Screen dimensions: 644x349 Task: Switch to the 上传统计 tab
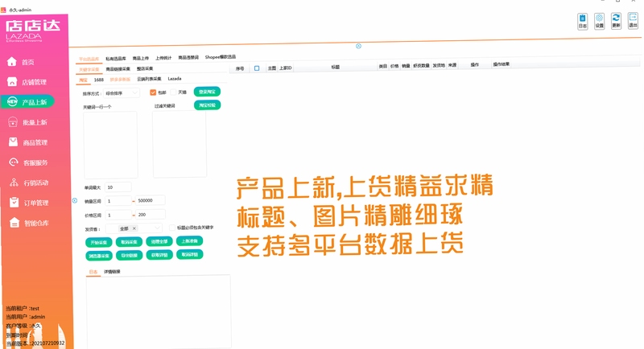coord(163,58)
